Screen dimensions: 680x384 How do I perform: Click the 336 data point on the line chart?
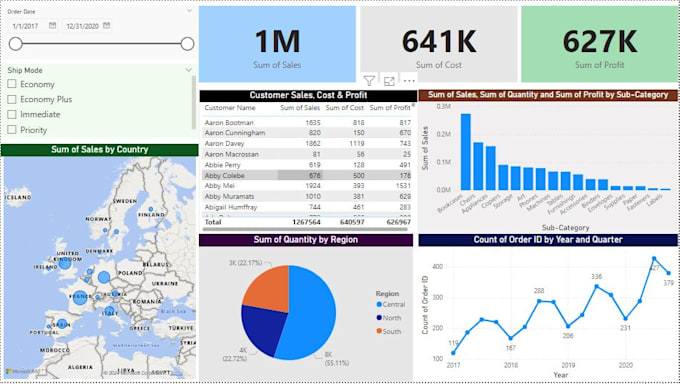pos(597,286)
